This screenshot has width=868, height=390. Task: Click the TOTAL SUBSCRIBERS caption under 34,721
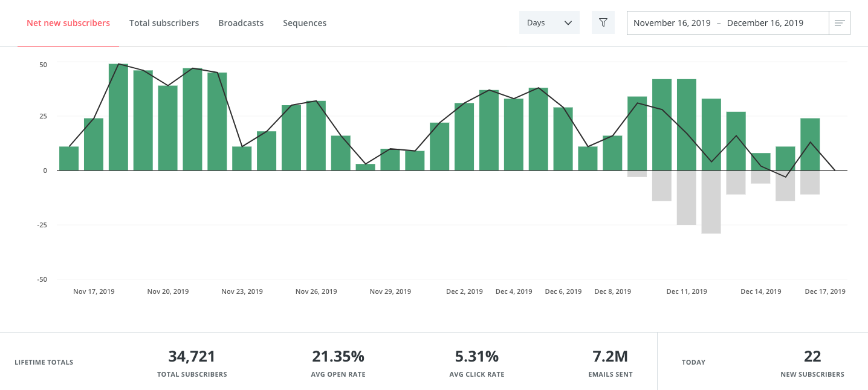tap(192, 375)
